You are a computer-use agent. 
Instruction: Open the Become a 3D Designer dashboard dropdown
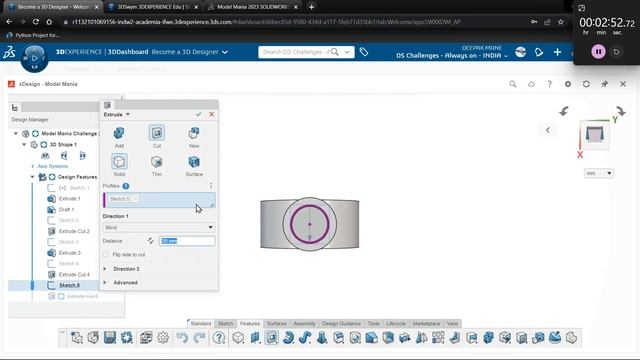(x=224, y=52)
